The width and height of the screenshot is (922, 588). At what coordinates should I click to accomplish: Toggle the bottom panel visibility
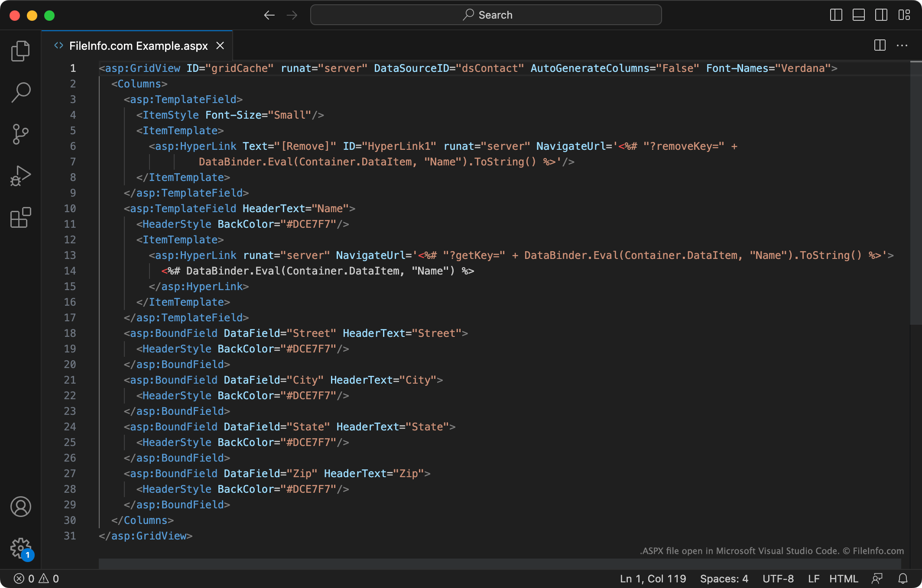coord(858,15)
